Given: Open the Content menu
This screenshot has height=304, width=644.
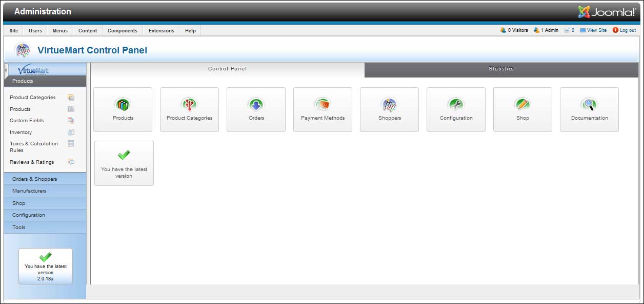Looking at the screenshot, I should coord(88,31).
